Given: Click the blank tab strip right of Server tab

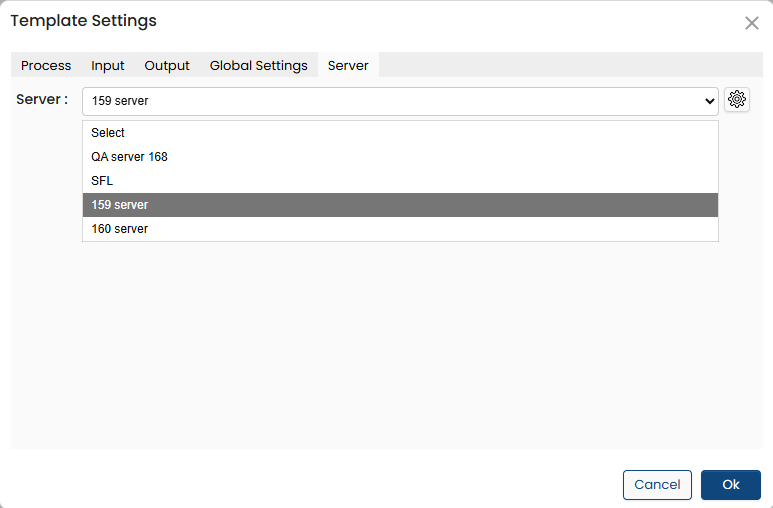Looking at the screenshot, I should 570,66.
